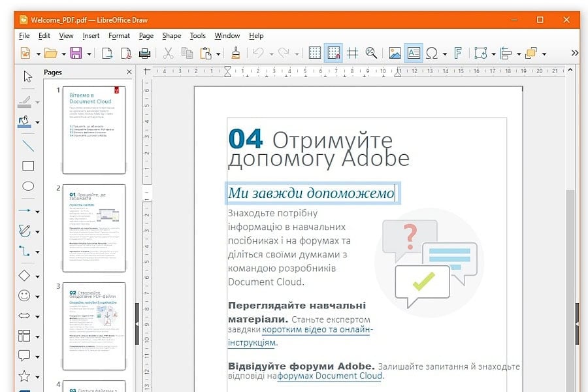The width and height of the screenshot is (588, 392).
Task: Select the Stars and Banners tool
Action: click(x=24, y=376)
